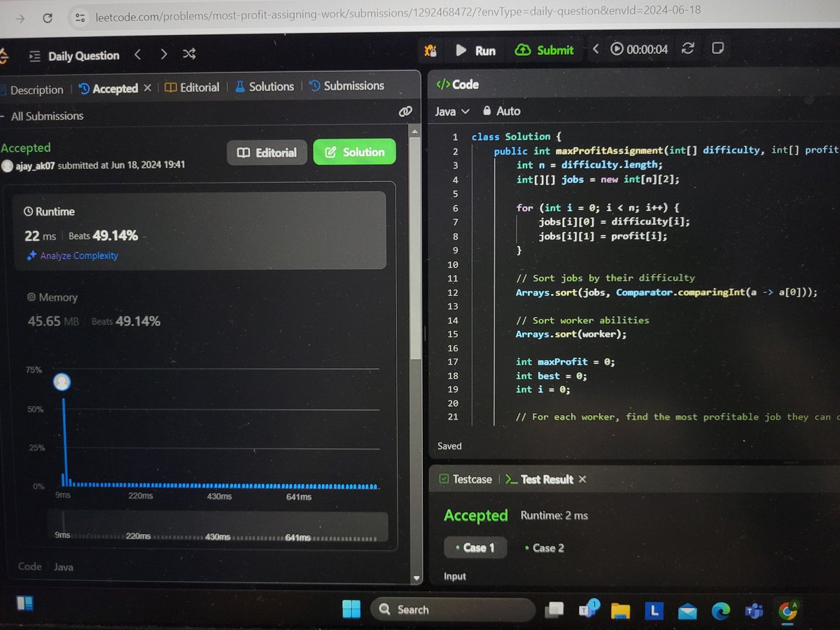Select Case 2 in the test results
This screenshot has width=840, height=630.
pyautogui.click(x=545, y=548)
